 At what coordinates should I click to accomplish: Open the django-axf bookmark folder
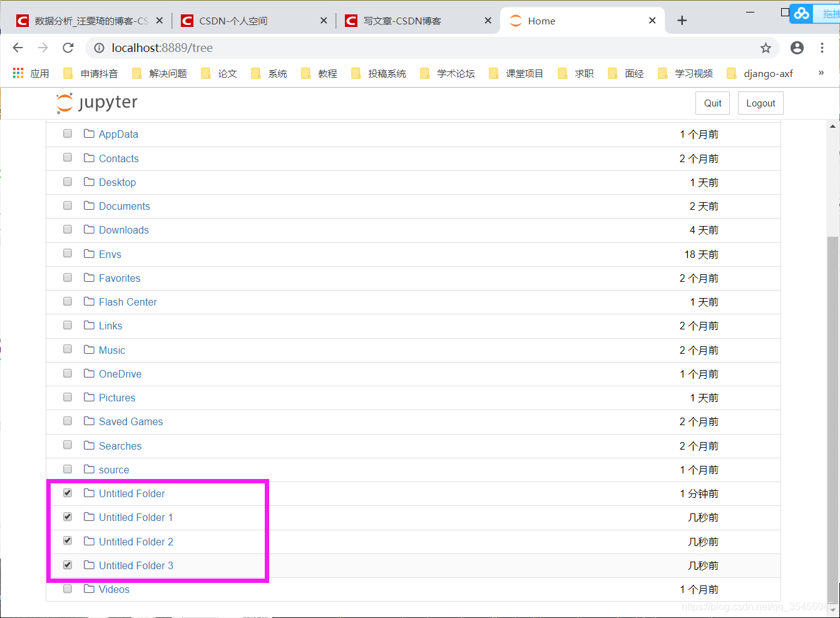click(760, 73)
